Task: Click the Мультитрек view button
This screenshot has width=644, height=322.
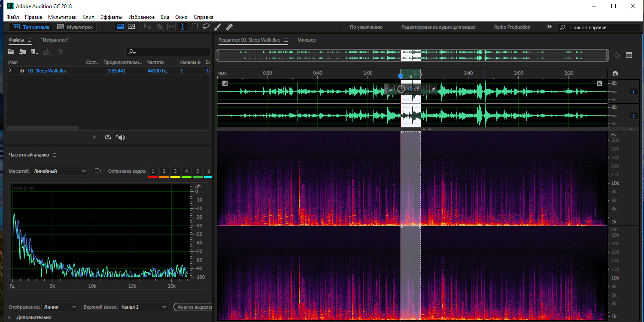Action: tap(75, 27)
